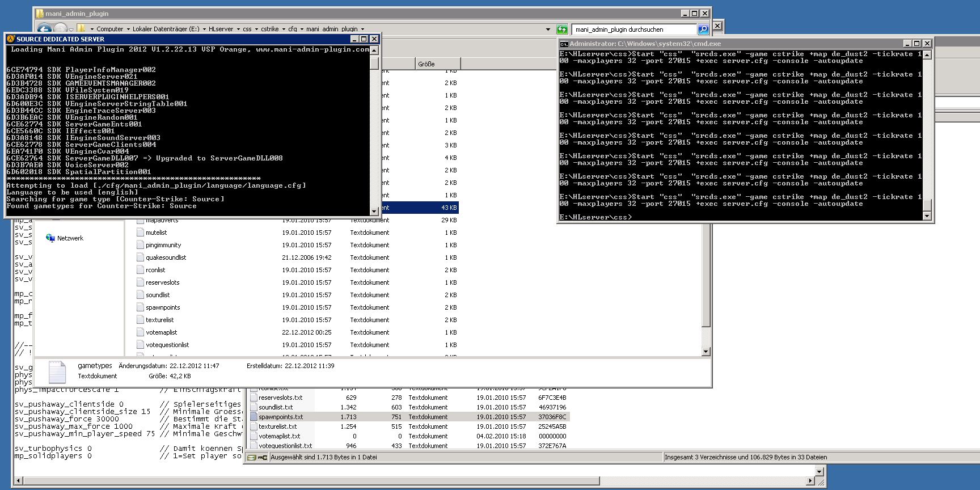This screenshot has height=490, width=980.
Task: Click the drive icon in the file manager status bar
Action: tap(251, 457)
